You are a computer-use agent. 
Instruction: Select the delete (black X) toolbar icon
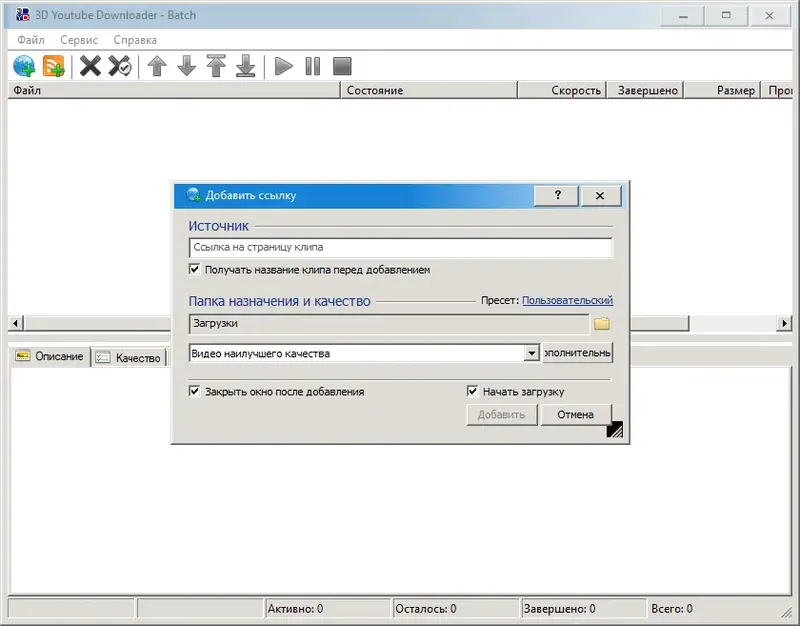[91, 65]
